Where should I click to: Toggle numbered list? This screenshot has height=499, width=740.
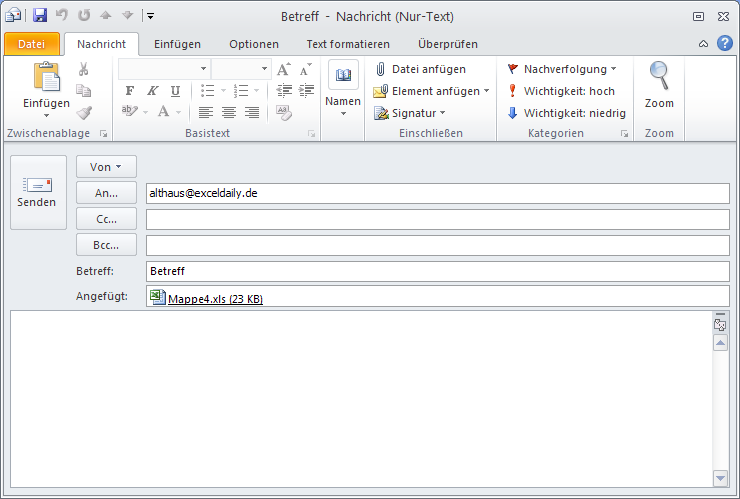(x=241, y=90)
